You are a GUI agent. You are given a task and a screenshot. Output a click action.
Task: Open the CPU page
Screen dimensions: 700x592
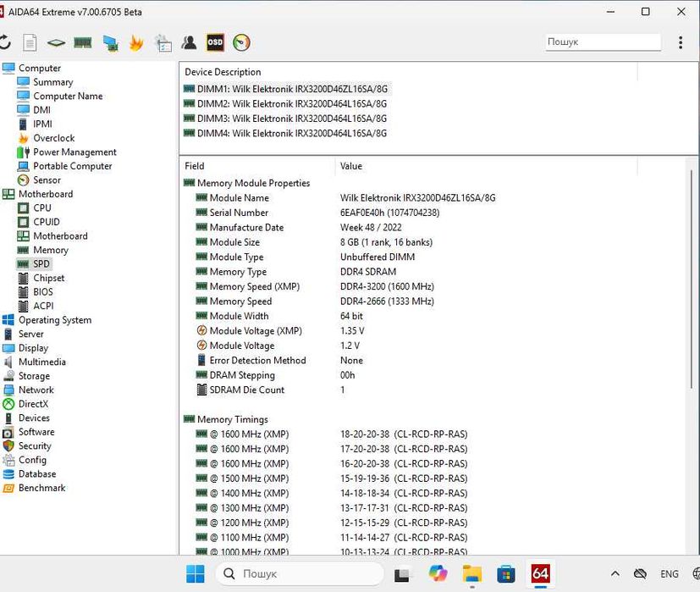pyautogui.click(x=42, y=207)
